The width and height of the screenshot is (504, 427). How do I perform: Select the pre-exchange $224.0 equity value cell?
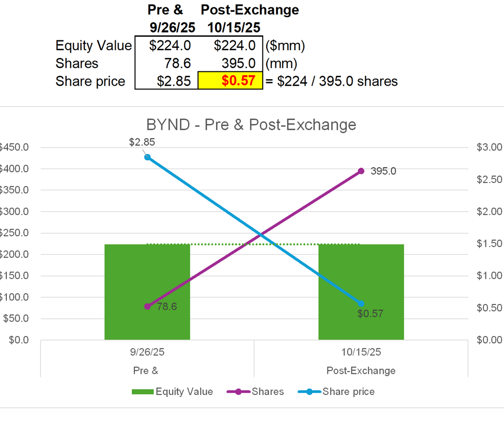166,45
